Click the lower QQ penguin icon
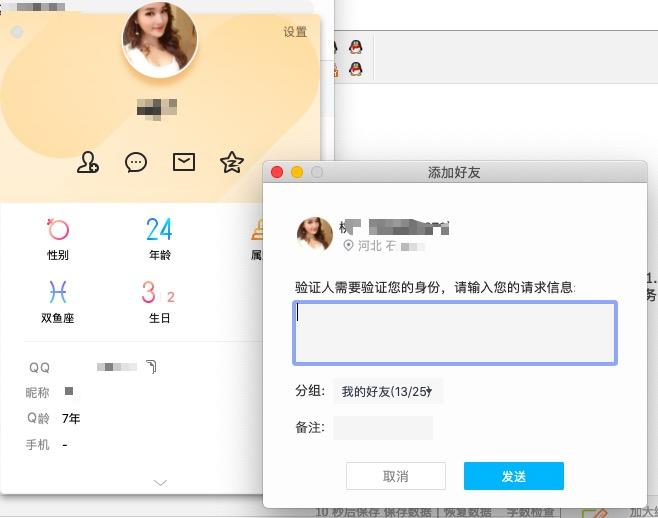Viewport: 658px width, 518px height. [x=355, y=69]
